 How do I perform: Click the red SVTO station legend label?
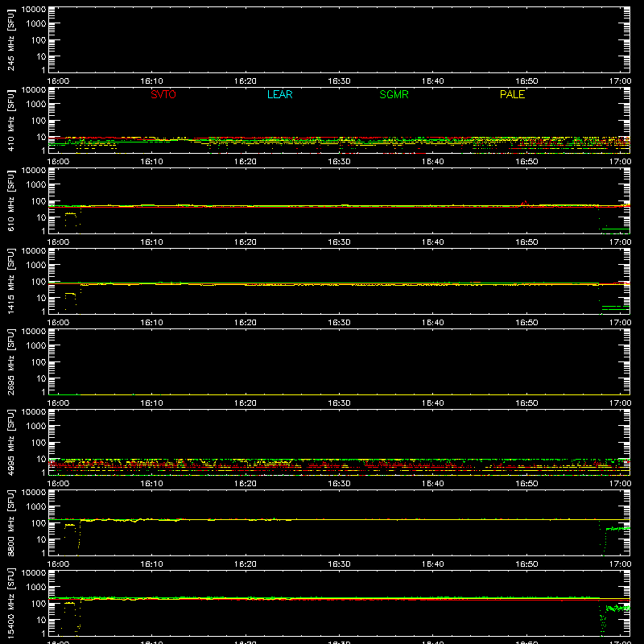pyautogui.click(x=163, y=94)
